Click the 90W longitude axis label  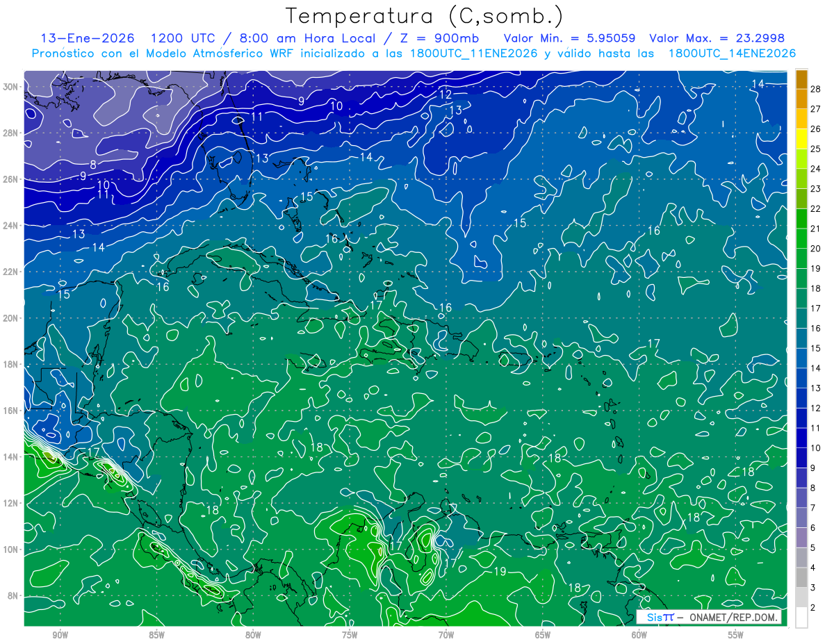point(60,635)
